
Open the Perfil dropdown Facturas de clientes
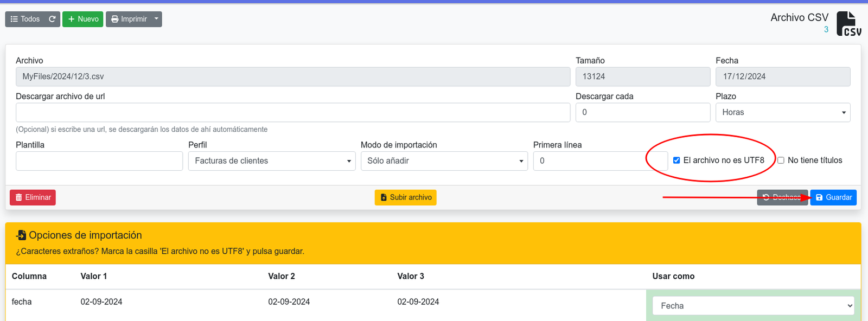272,161
